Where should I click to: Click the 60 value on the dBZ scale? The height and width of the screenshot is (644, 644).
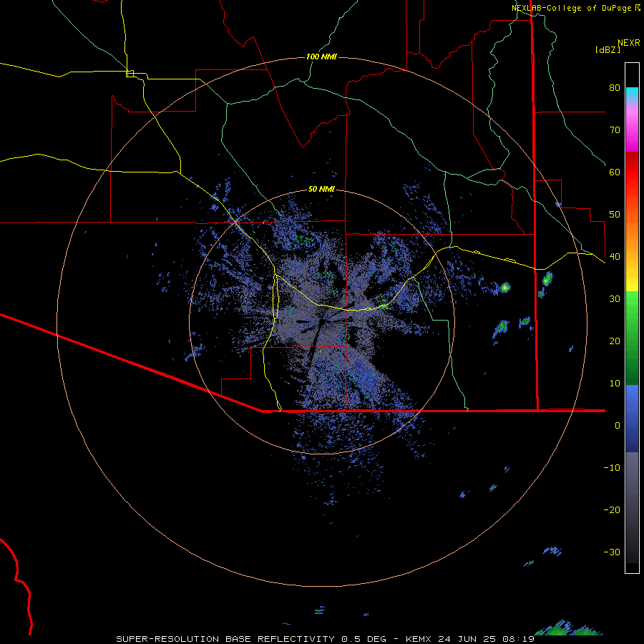click(615, 172)
